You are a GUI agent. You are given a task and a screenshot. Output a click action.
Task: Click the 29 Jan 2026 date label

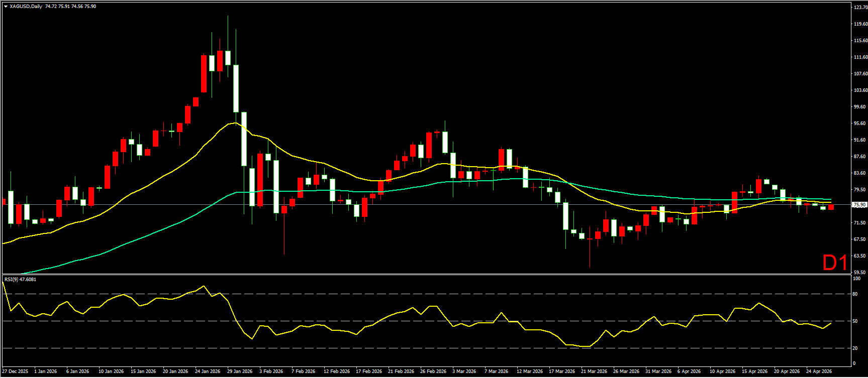point(240,371)
